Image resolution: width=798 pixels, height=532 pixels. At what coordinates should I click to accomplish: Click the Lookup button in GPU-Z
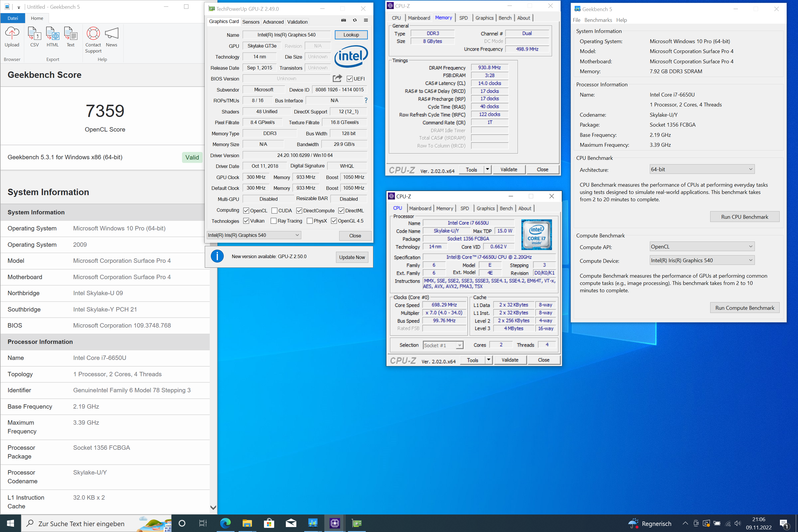(x=351, y=35)
